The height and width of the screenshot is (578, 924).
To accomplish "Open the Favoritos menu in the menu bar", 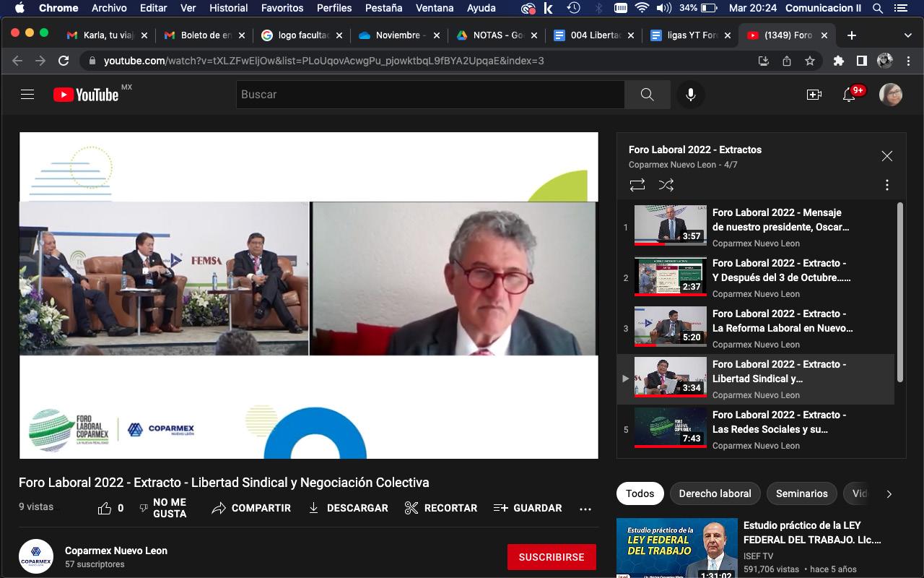I will click(x=282, y=8).
